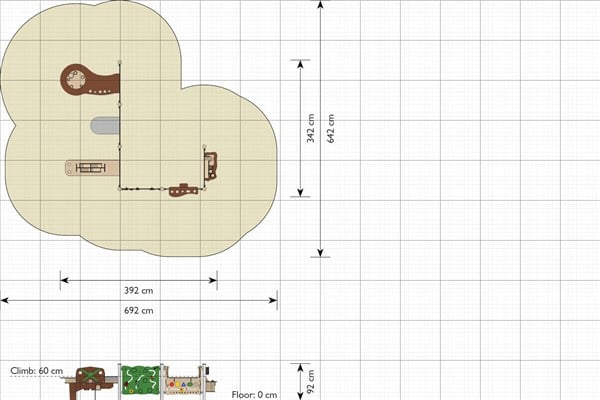600x400 pixels.
Task: Click the 92 cm elevation height label
Action: [311, 381]
